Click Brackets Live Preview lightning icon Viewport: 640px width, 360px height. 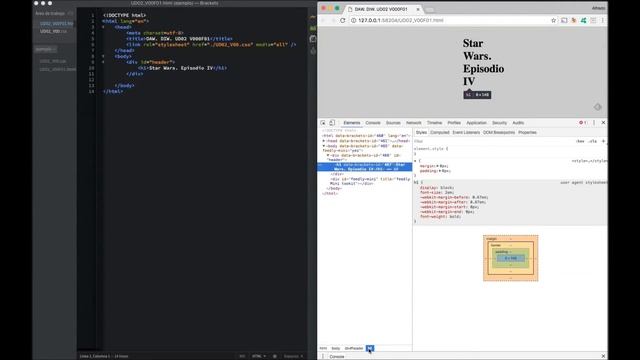(x=313, y=17)
